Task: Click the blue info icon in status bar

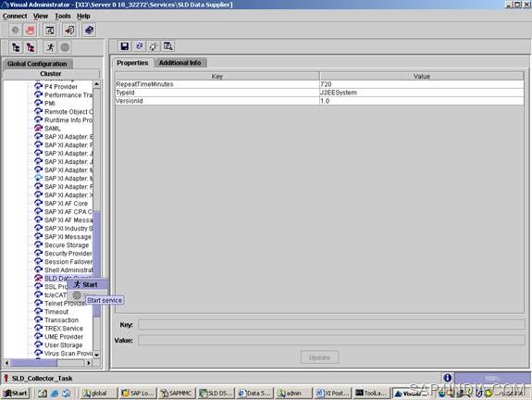Action: (447, 378)
